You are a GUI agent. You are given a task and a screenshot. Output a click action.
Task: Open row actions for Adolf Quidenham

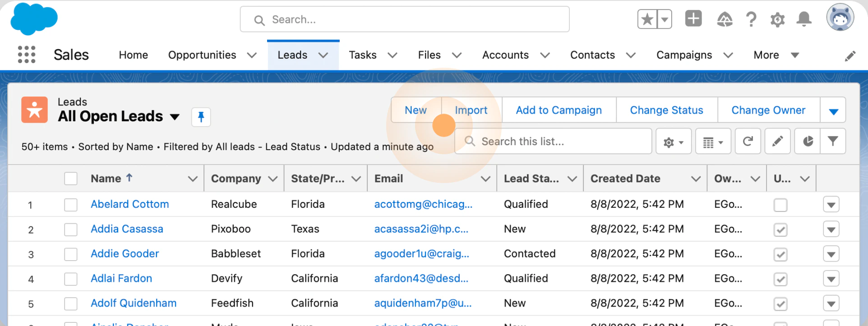(x=831, y=304)
